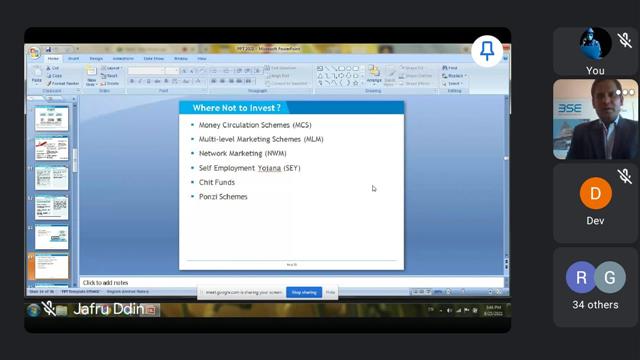Viewport: 640px width, 360px height.
Task: Click the Paste icon in Clipboard group
Action: tap(37, 75)
